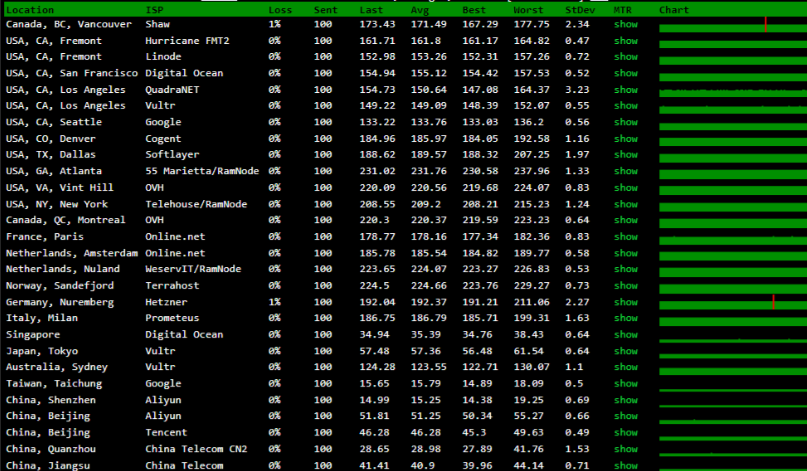
Task: Open show link for Amsterdam Online.net
Action: click(625, 253)
